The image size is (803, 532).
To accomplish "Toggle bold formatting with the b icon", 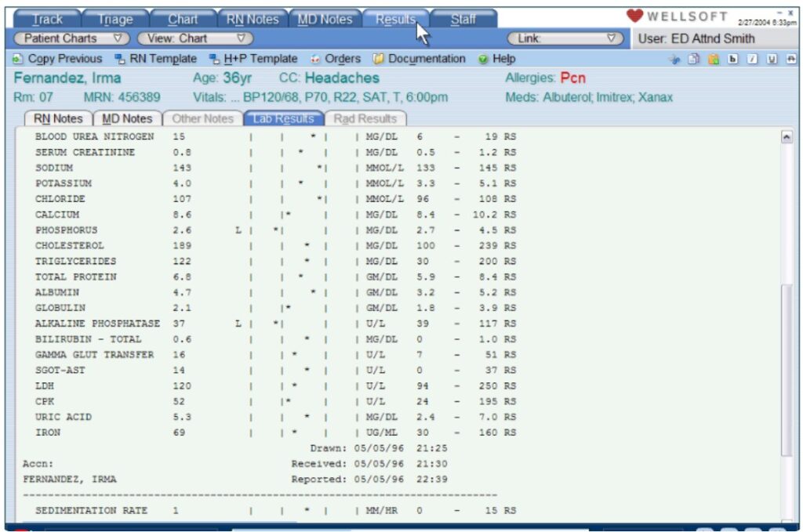I will [735, 59].
